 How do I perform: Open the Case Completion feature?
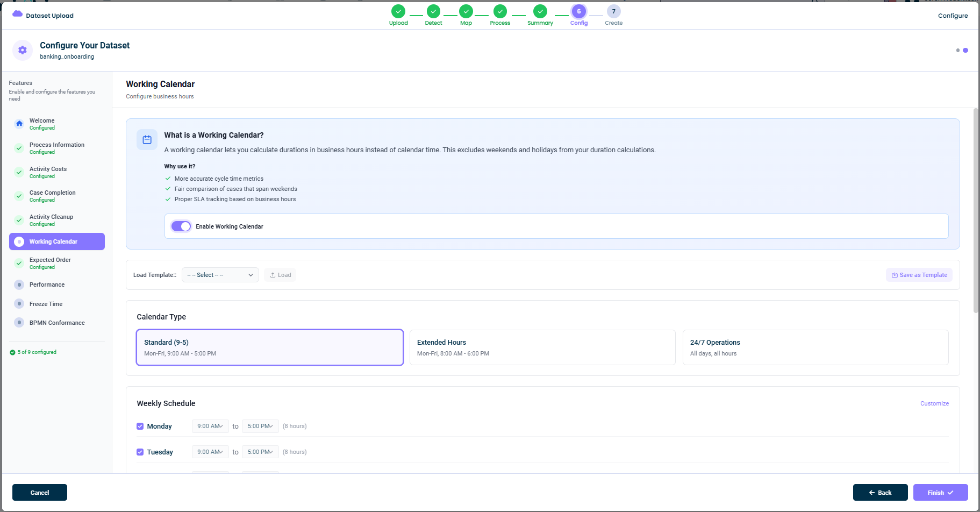[x=57, y=196]
